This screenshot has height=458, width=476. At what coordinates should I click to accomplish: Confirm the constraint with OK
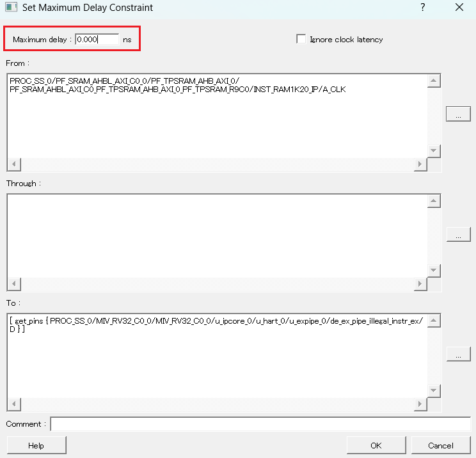pyautogui.click(x=376, y=445)
